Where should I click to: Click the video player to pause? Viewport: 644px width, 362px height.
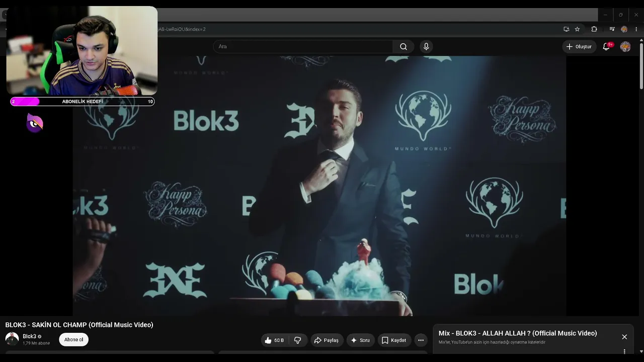pyautogui.click(x=319, y=186)
